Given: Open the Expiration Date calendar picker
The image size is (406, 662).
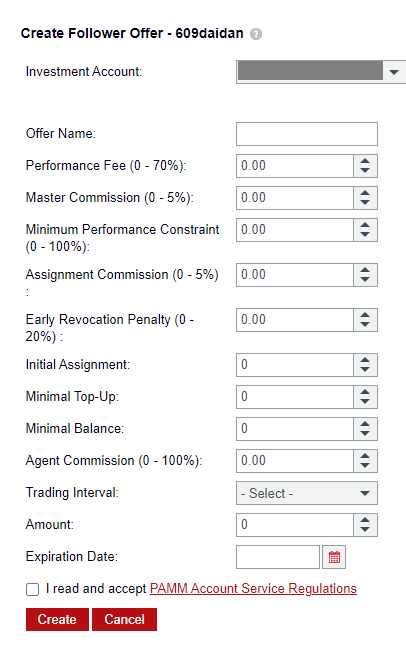Looking at the screenshot, I should [334, 557].
